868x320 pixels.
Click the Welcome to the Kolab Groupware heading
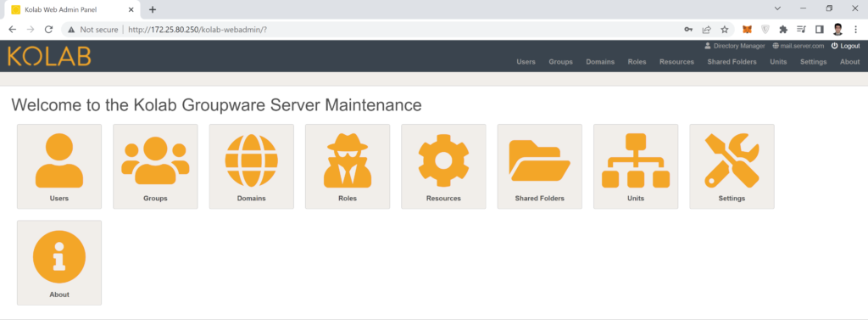click(x=216, y=104)
